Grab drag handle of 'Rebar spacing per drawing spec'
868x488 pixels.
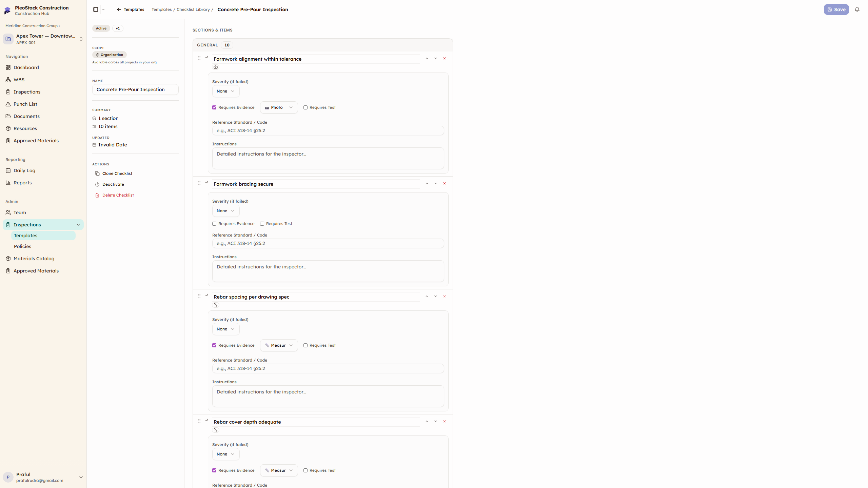(x=199, y=296)
